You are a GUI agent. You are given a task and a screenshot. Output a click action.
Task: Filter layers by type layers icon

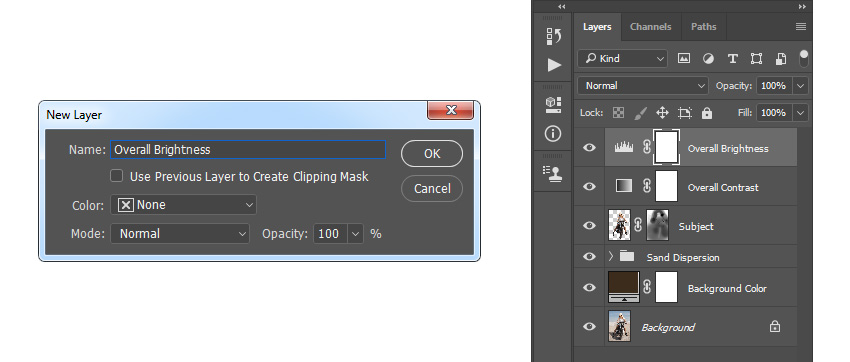coord(732,59)
